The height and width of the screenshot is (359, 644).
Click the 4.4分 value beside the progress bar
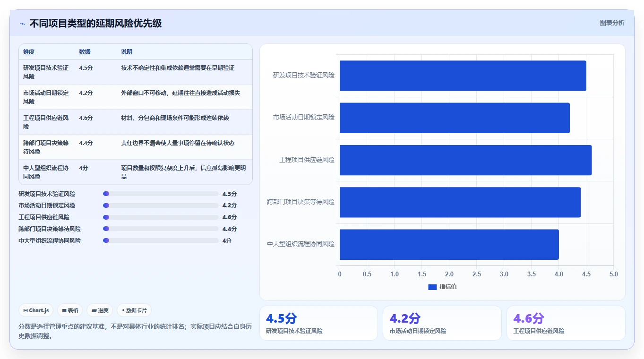click(230, 229)
